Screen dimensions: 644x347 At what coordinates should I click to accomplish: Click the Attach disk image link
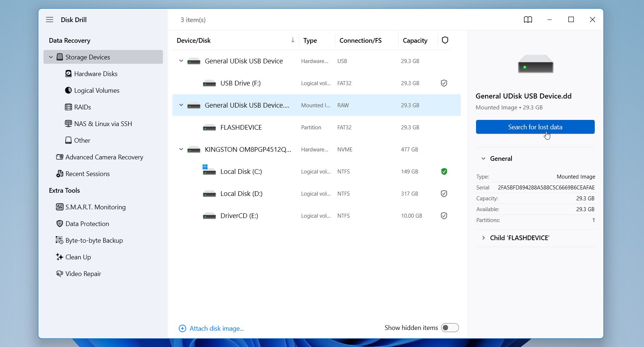tap(216, 328)
